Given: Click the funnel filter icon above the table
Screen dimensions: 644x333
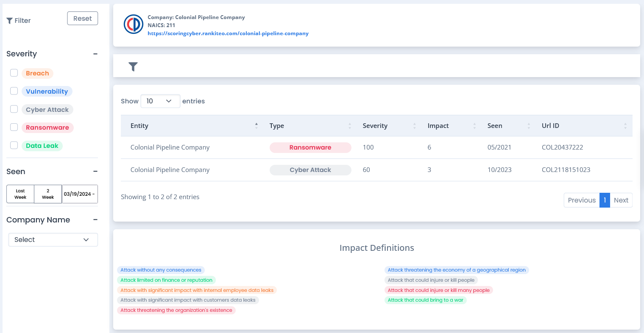Looking at the screenshot, I should [133, 67].
